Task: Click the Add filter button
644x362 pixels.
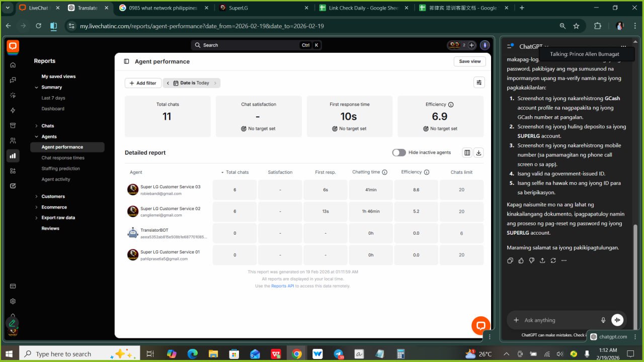Action: [143, 83]
